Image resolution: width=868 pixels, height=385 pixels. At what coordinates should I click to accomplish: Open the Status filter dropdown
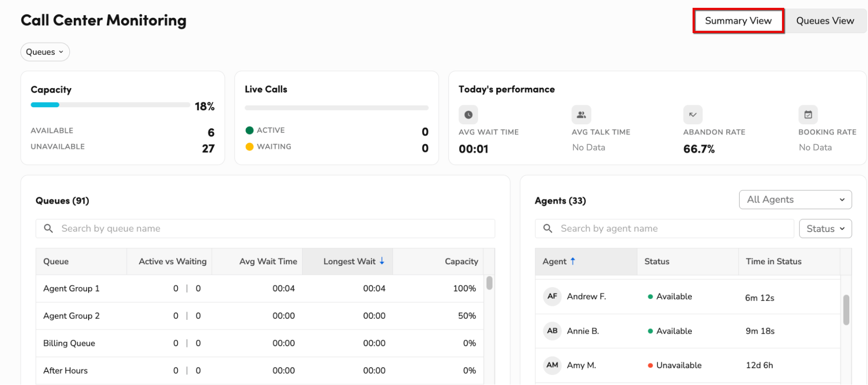pos(825,229)
